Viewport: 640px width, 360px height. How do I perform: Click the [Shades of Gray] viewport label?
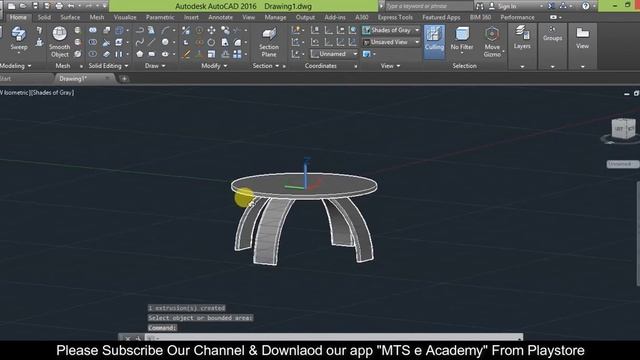point(53,93)
